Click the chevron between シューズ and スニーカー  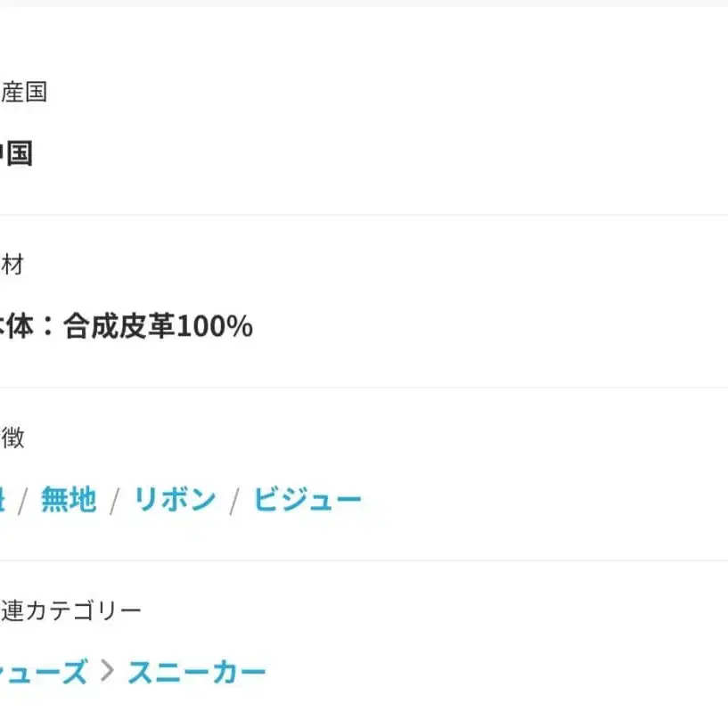[x=108, y=671]
